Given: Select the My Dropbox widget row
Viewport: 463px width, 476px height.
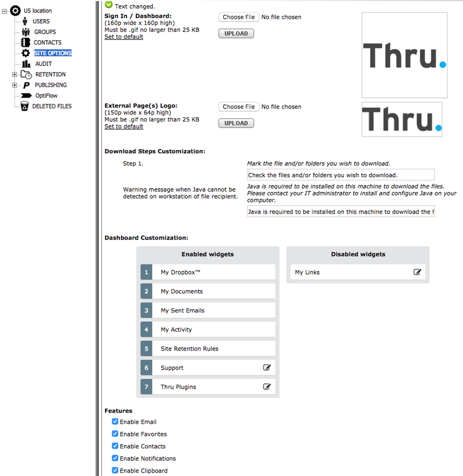Looking at the screenshot, I should pyautogui.click(x=213, y=272).
